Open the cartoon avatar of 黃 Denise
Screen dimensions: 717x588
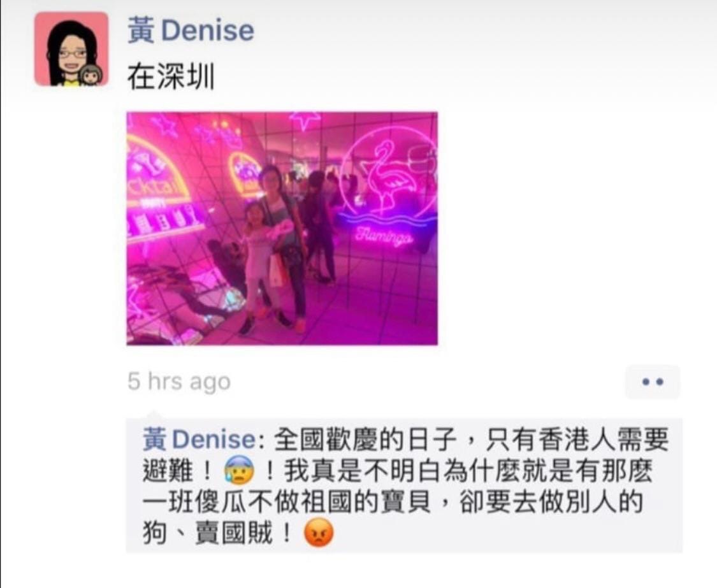(x=71, y=49)
